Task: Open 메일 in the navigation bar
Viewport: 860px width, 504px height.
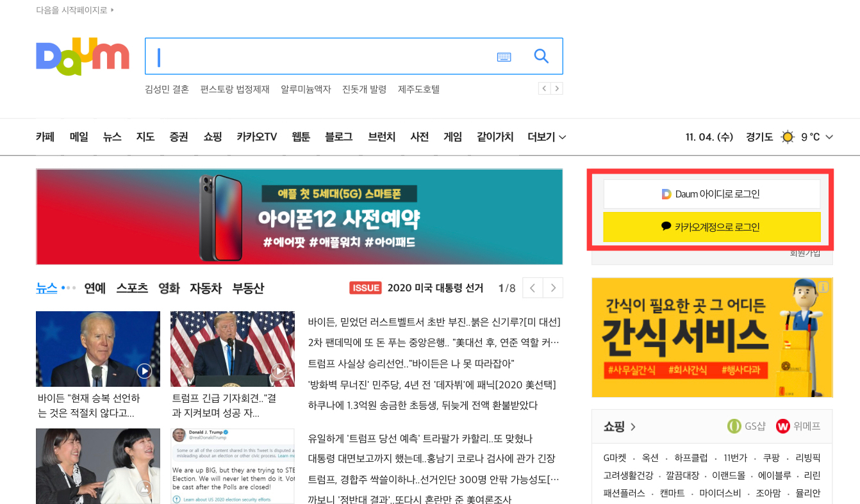Action: pyautogui.click(x=79, y=137)
